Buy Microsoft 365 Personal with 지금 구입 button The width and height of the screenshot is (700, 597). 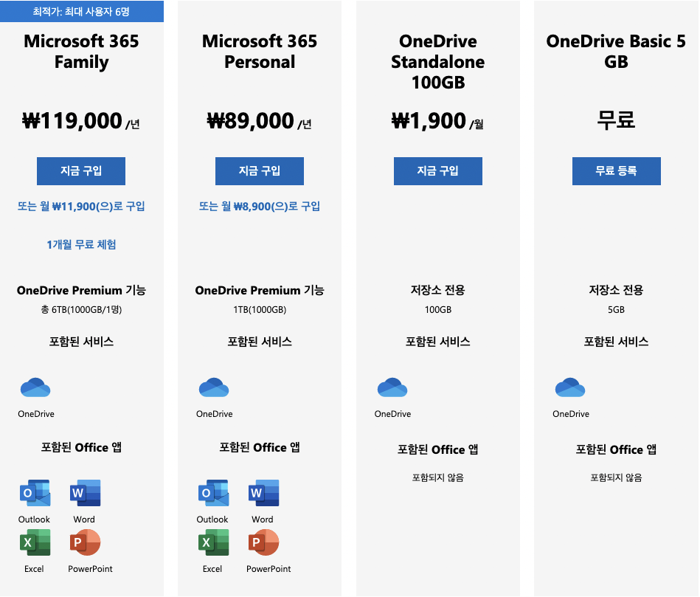click(260, 171)
